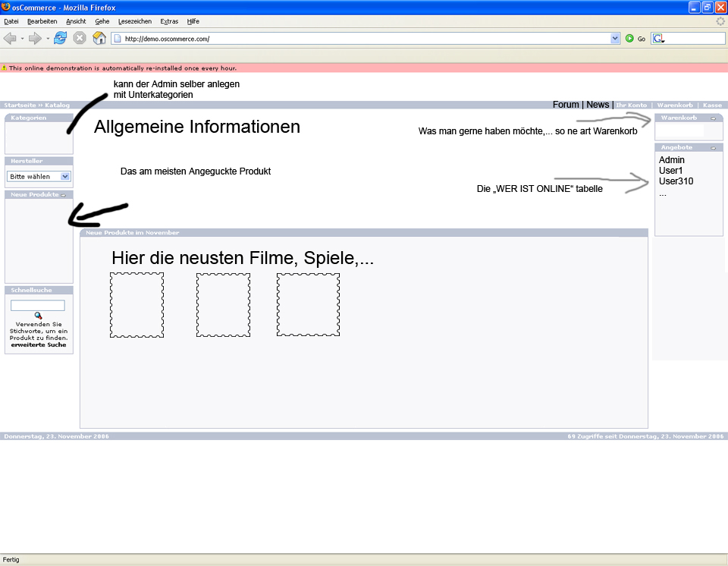The width and height of the screenshot is (728, 566).
Task: Click the Back navigation arrow
Action: coord(10,38)
